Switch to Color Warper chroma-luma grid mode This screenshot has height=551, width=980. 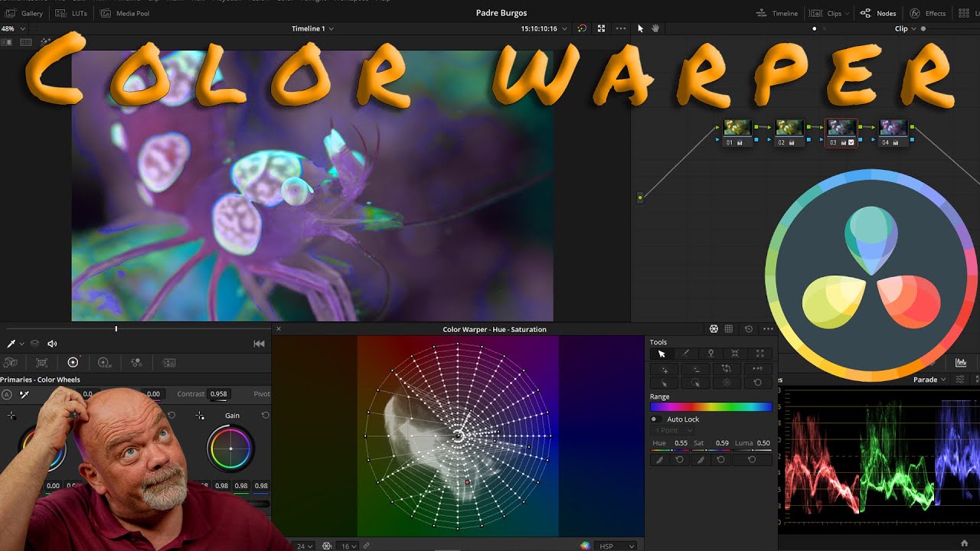[729, 329]
